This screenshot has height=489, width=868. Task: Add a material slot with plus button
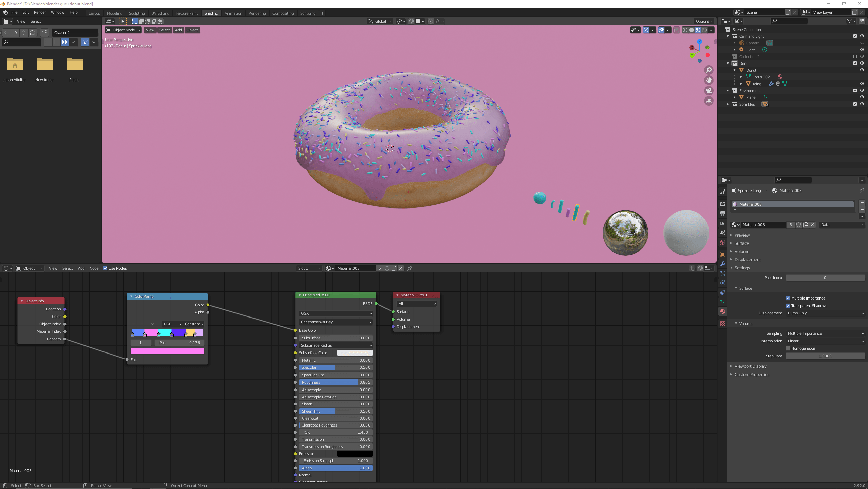pyautogui.click(x=862, y=203)
